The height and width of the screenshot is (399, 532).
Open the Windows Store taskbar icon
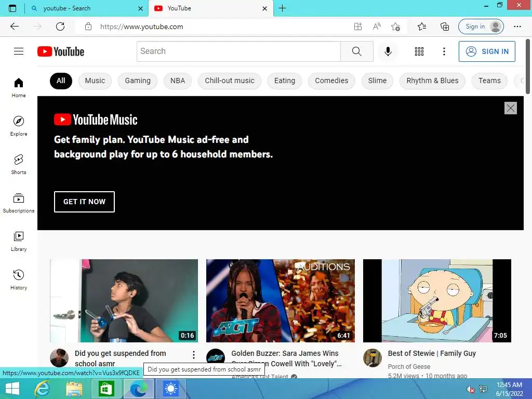(106, 389)
